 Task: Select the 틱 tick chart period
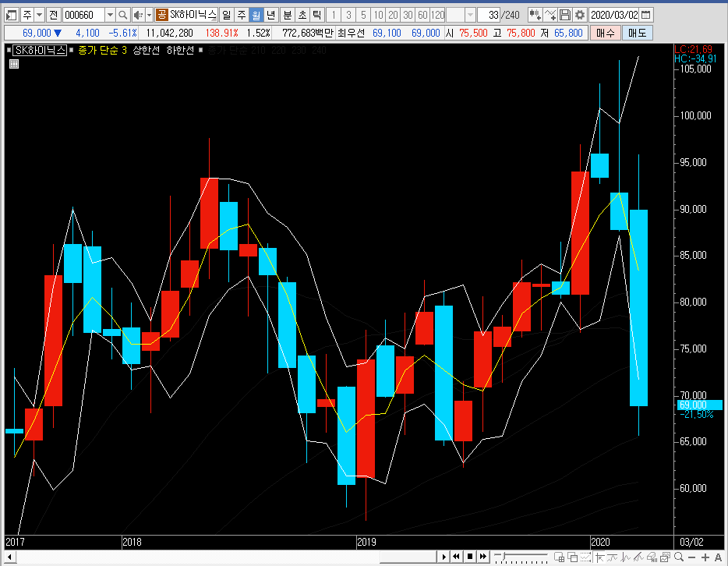pyautogui.click(x=317, y=16)
